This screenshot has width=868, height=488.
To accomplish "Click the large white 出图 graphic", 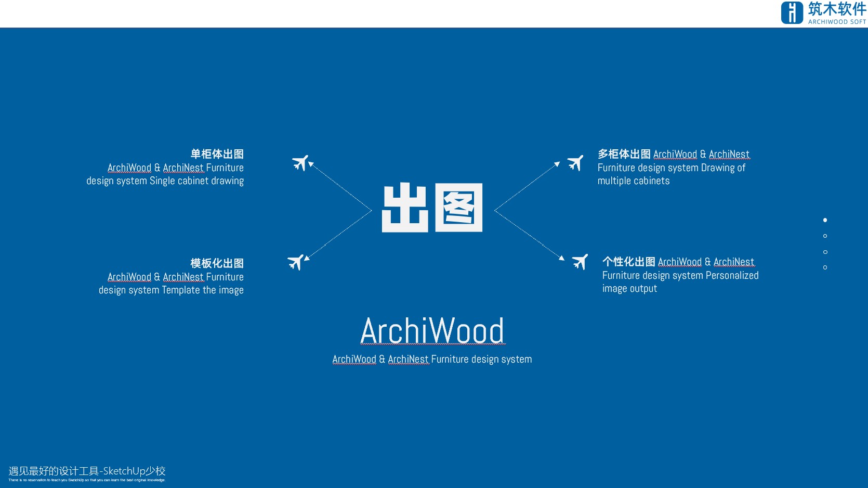I will [x=432, y=208].
